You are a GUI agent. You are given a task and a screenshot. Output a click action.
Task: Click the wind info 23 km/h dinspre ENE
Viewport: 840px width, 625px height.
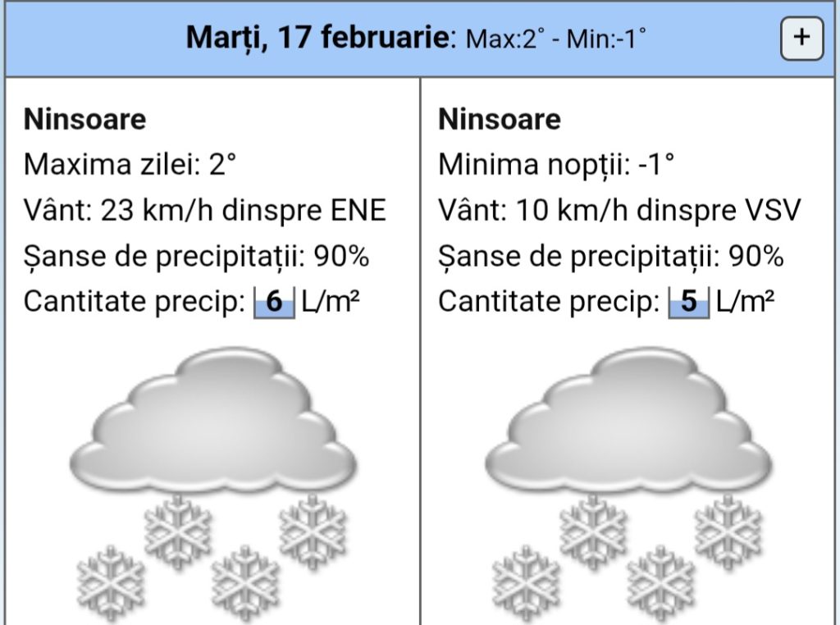coord(205,210)
